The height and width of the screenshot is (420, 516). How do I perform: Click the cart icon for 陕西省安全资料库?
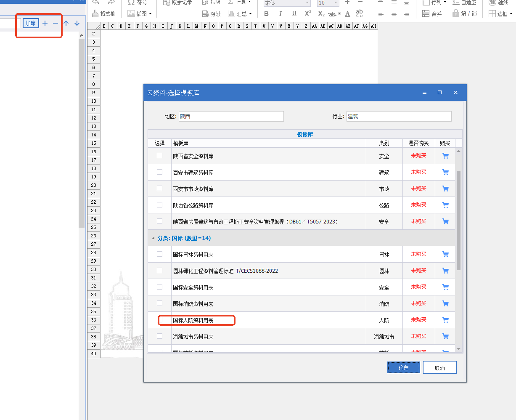tap(445, 156)
